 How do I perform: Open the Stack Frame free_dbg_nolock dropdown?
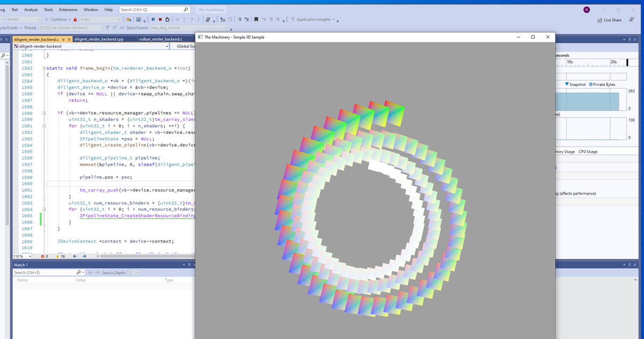(226, 27)
